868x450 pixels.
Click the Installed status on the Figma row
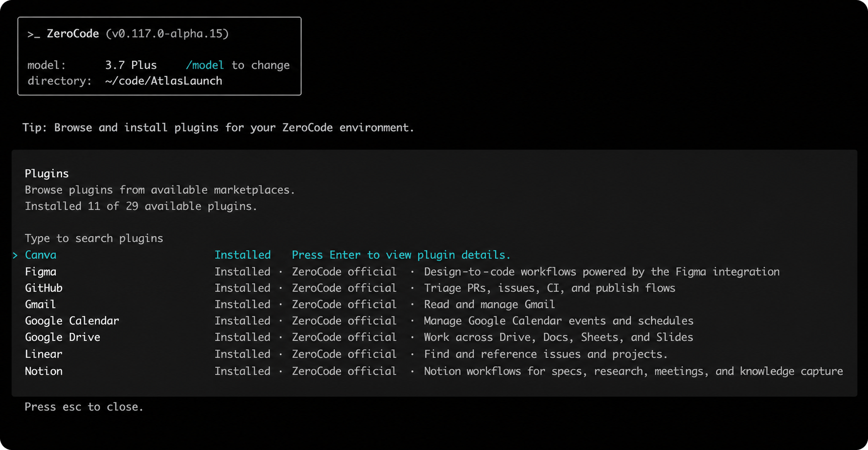[x=243, y=272]
